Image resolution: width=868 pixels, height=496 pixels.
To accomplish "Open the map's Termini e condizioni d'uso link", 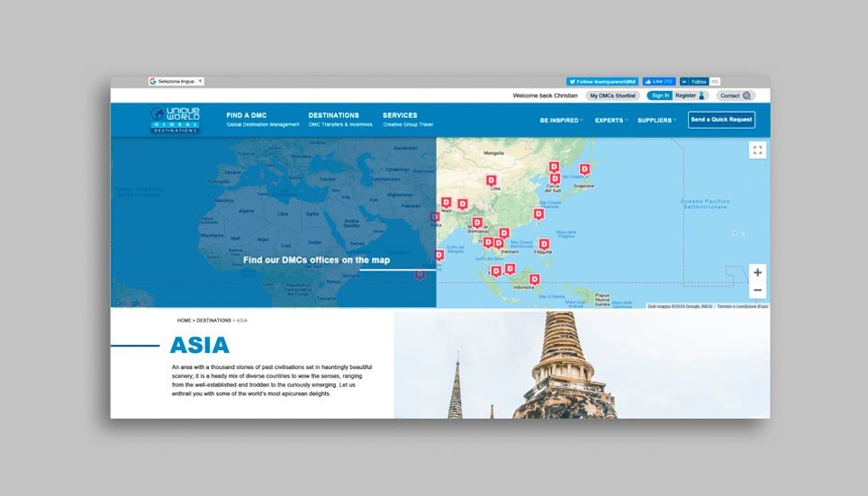I will (742, 306).
